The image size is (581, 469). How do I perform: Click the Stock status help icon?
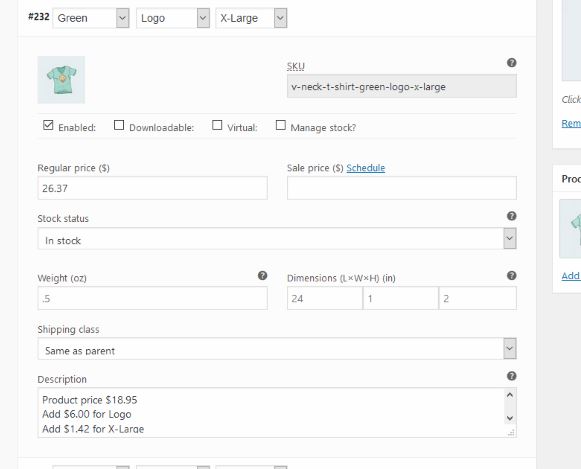point(511,216)
